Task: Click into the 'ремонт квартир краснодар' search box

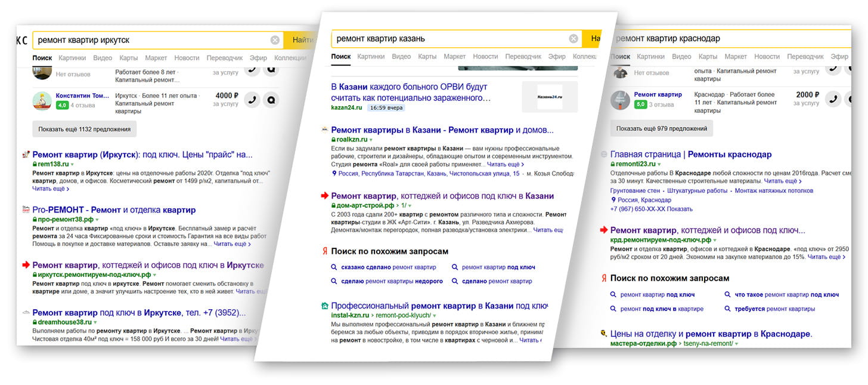Action: tap(733, 38)
